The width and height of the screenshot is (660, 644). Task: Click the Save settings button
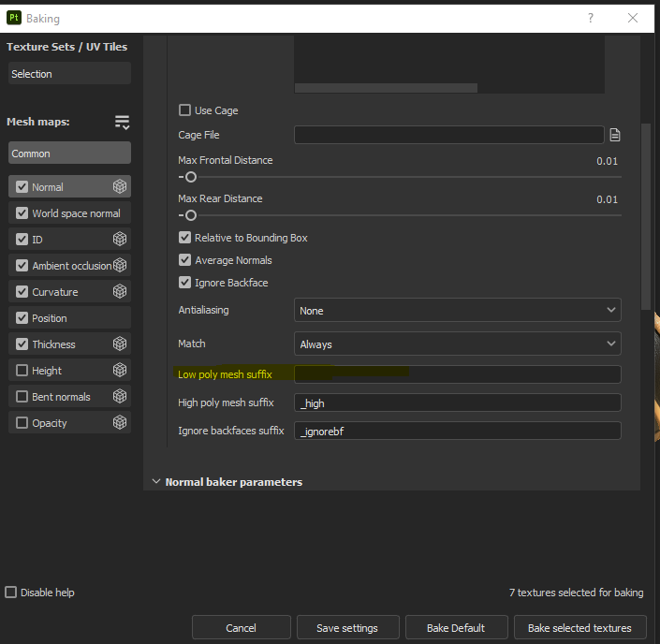pos(347,628)
